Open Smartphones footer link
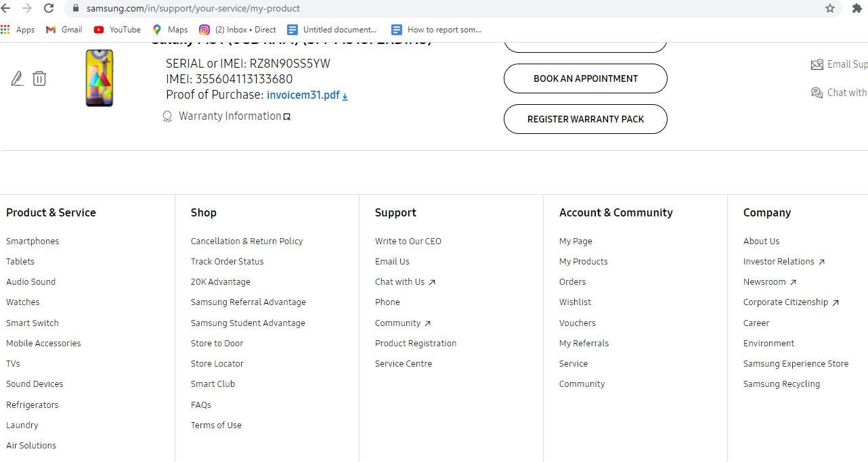Screen dimensions: 868x462 (x=32, y=241)
